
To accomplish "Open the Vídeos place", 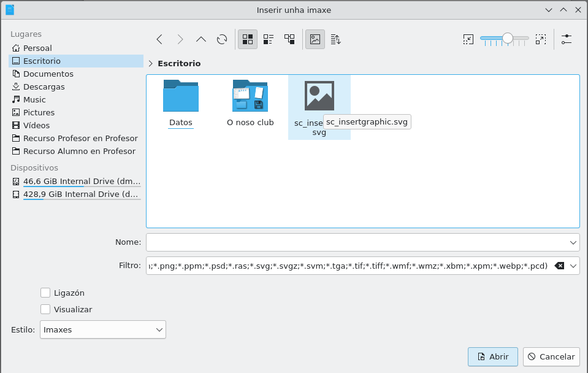I will [x=76, y=125].
